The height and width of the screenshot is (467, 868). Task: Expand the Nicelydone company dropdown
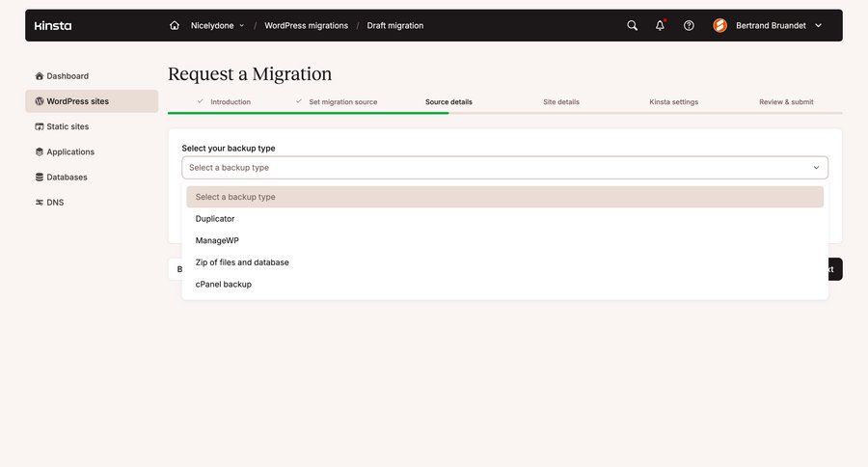click(218, 26)
